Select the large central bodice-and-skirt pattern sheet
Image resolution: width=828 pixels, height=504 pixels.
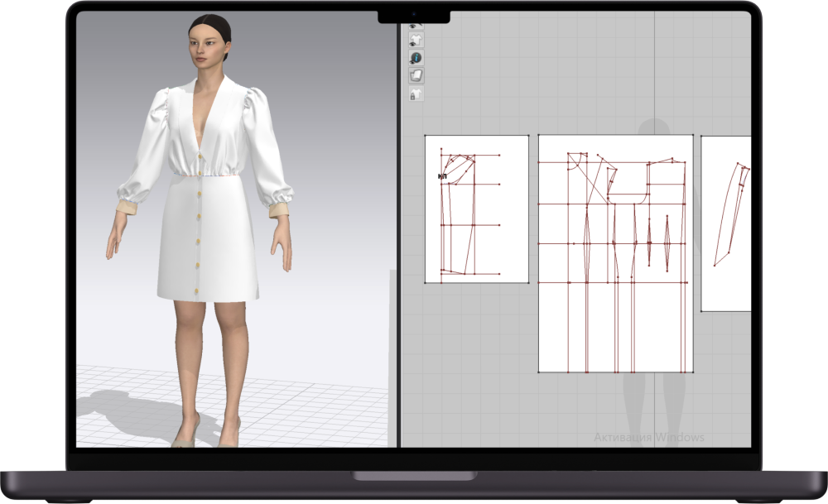[x=613, y=248]
